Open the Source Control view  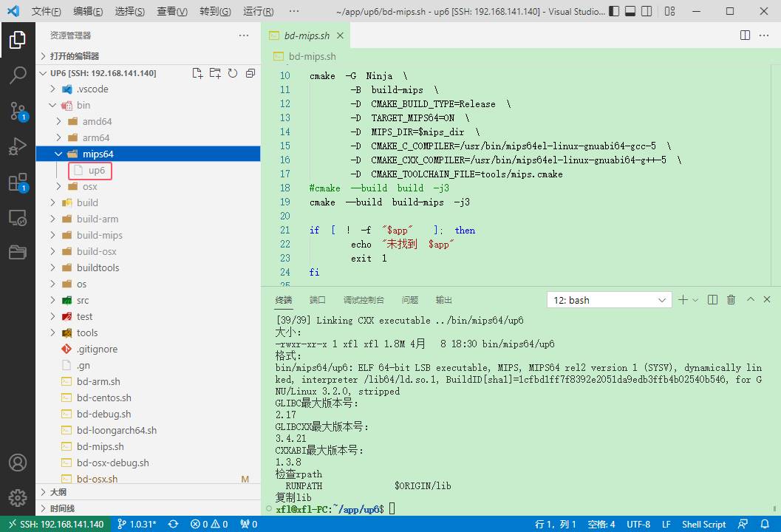tap(18, 111)
